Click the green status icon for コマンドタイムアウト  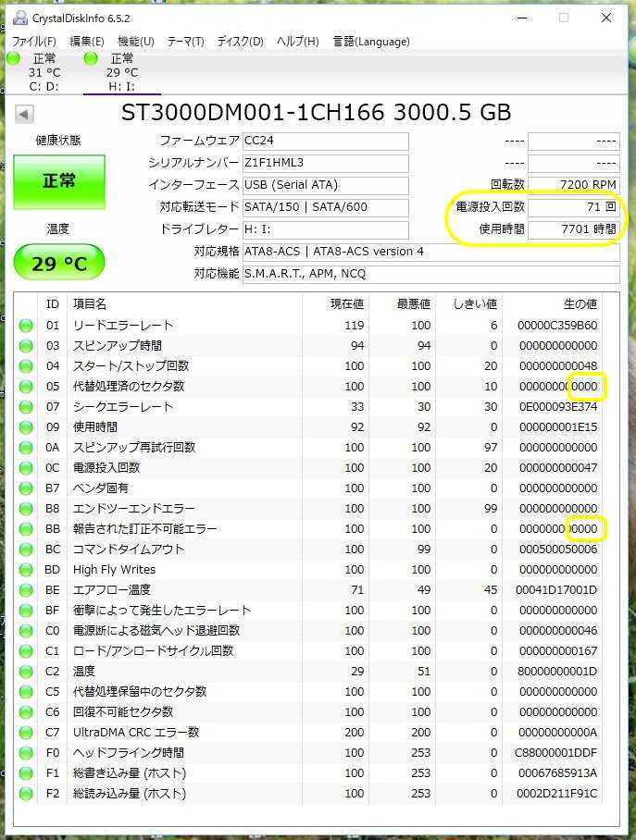click(x=26, y=550)
